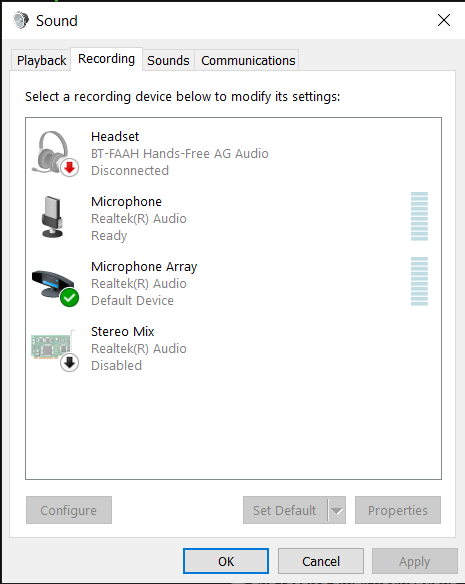Click the red disconnected arrow badge
This screenshot has width=465, height=584.
pos(70,168)
